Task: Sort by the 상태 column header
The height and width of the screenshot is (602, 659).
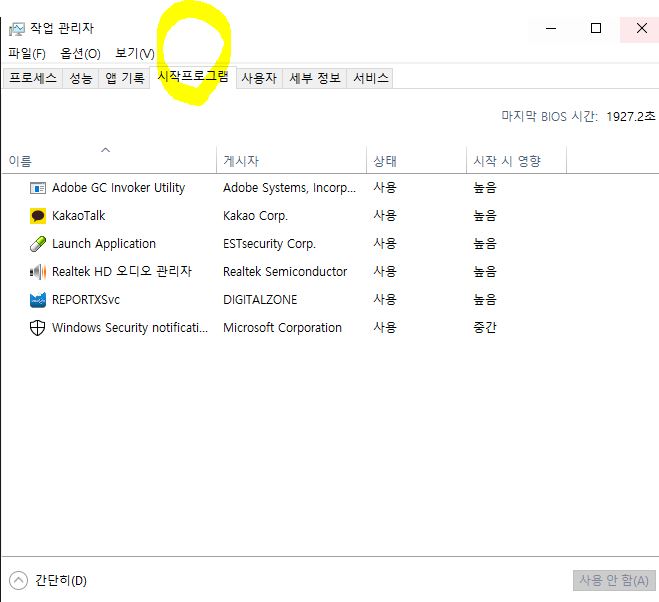Action: click(416, 160)
